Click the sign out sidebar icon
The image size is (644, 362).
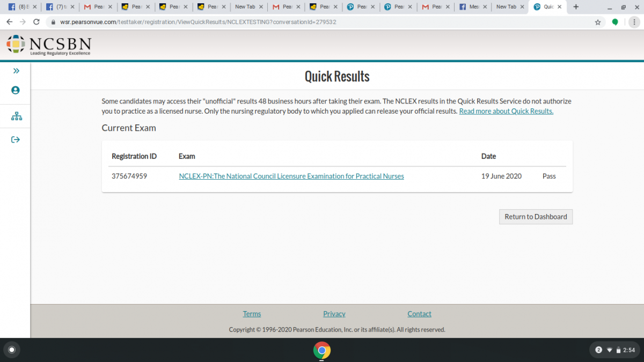coord(16,139)
